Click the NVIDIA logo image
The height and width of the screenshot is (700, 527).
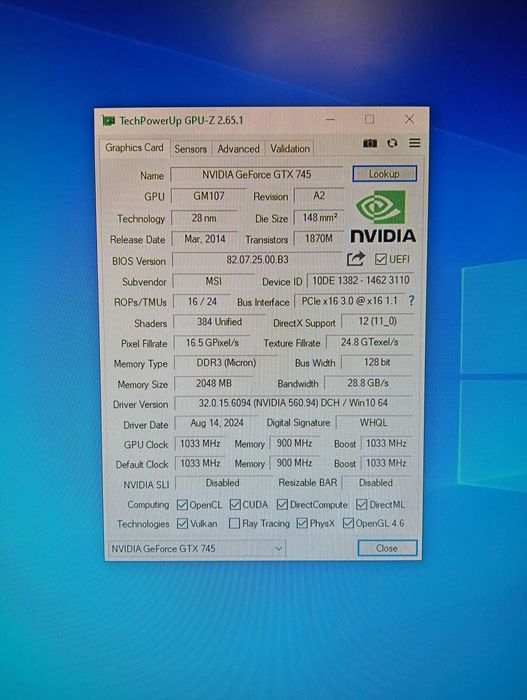point(383,217)
